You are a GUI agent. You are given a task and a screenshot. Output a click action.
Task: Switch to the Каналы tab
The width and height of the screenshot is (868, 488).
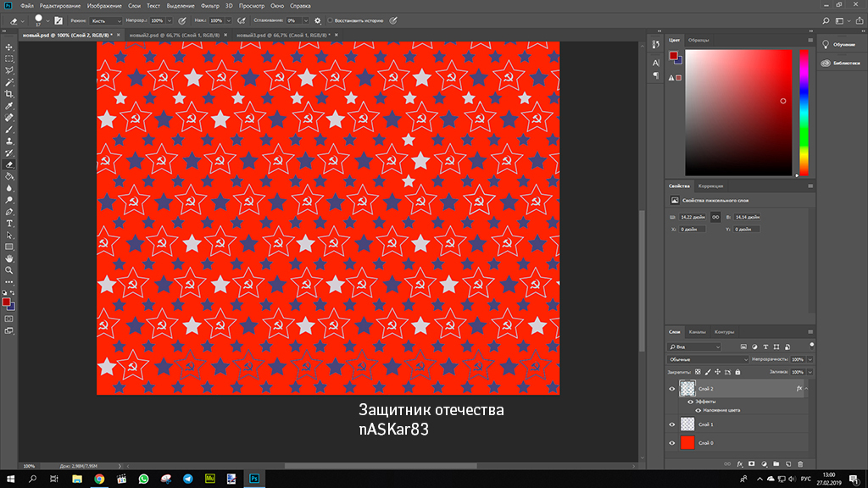click(698, 331)
